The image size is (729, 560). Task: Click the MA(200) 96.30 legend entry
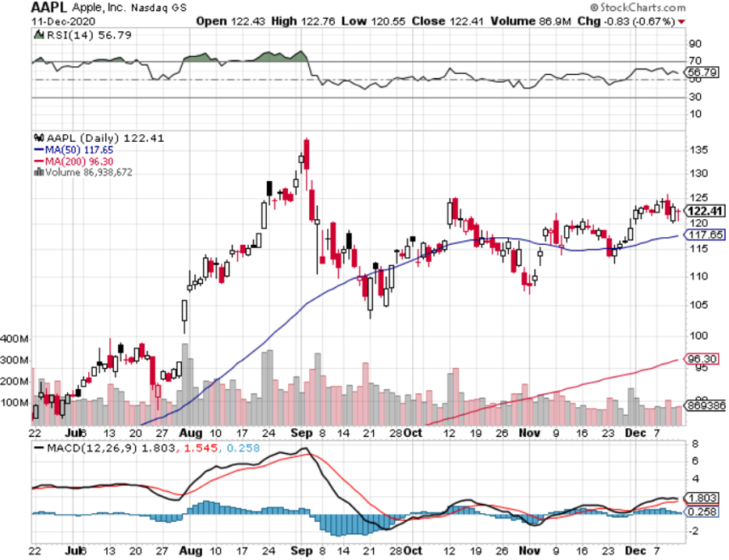(73, 161)
